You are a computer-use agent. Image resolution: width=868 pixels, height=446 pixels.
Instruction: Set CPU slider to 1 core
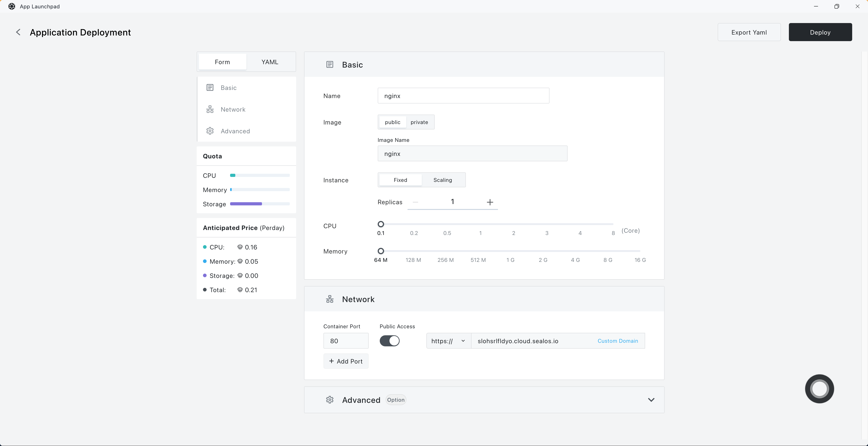pos(481,224)
